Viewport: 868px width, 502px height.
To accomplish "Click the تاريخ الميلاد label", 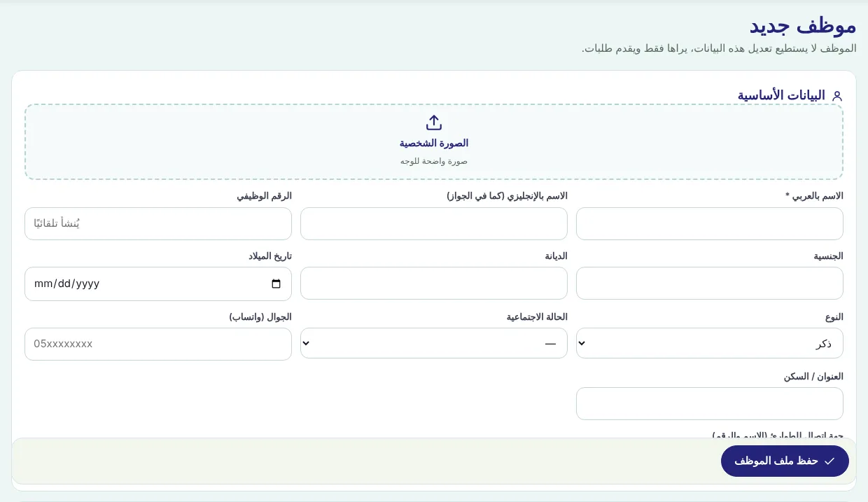I will (270, 256).
